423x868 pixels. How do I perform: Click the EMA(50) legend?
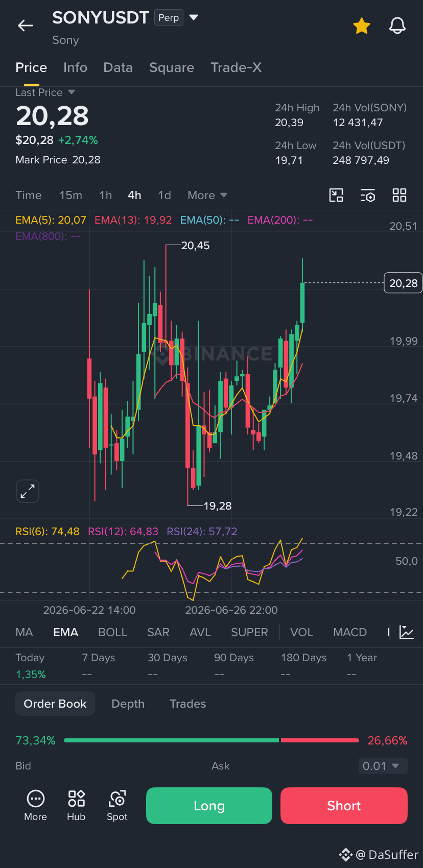tap(209, 220)
